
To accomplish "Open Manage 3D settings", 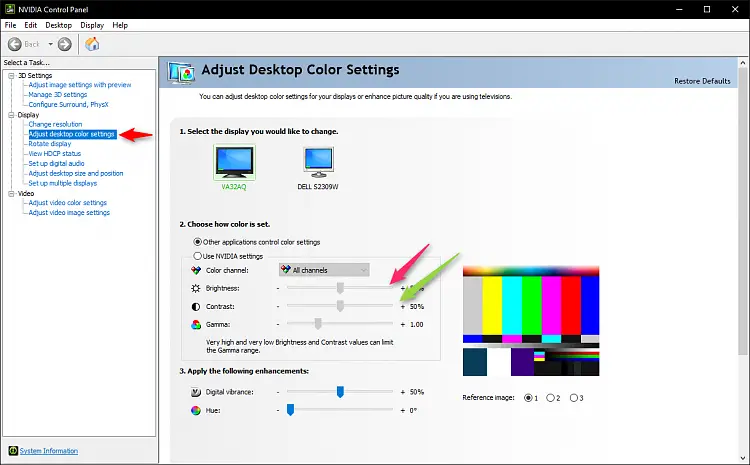I will tap(58, 95).
